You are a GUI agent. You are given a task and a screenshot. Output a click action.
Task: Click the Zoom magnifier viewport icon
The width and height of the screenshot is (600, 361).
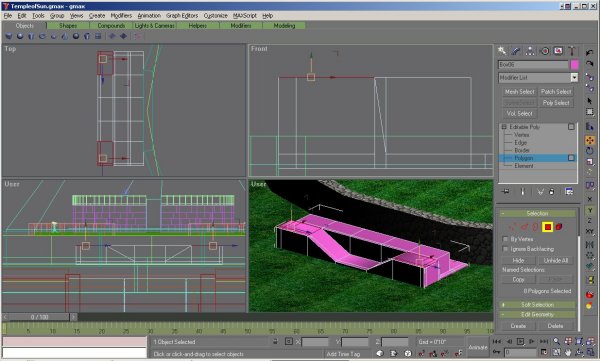click(x=556, y=341)
